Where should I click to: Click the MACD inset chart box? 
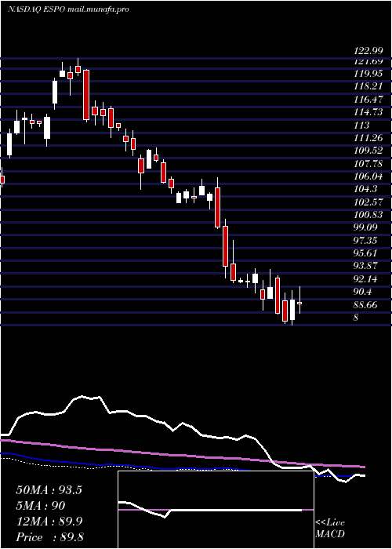tap(216, 510)
